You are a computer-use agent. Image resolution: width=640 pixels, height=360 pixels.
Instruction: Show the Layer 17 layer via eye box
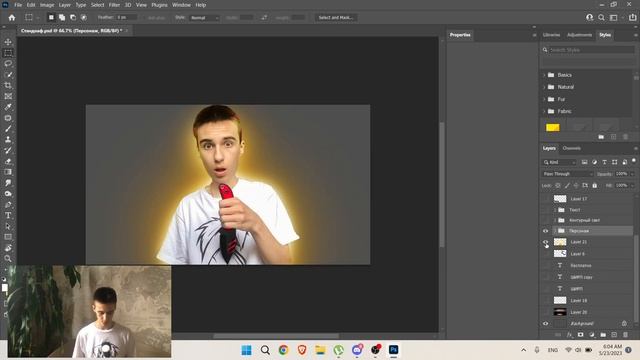[545, 199]
